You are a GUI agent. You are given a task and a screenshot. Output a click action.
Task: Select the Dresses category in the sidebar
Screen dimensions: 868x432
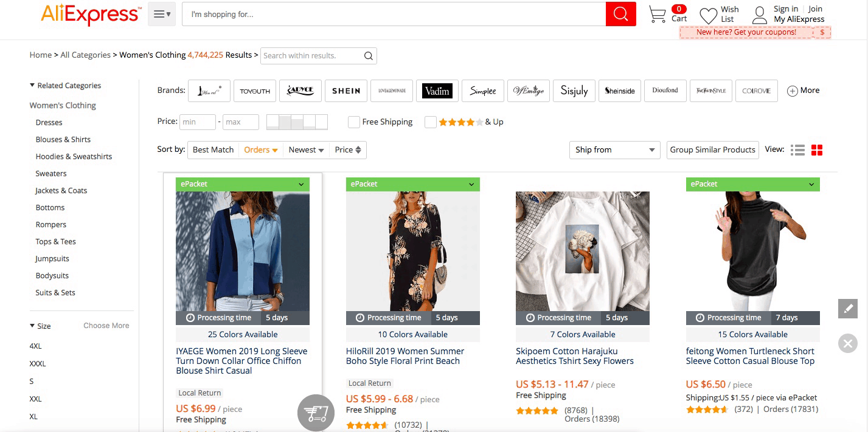[x=49, y=122]
